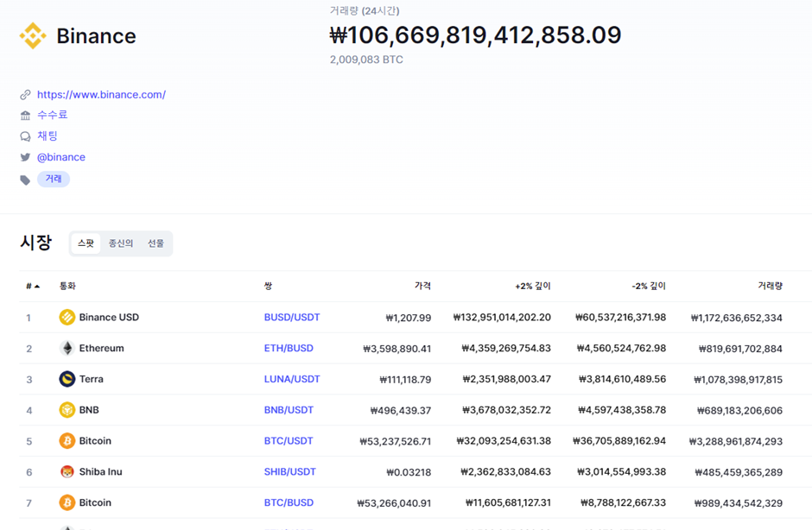
Task: Click the Shiba Inu coin icon
Action: coord(67,472)
